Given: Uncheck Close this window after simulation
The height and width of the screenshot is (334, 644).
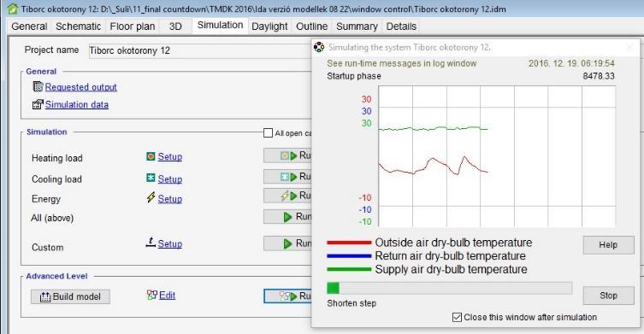Looking at the screenshot, I should coord(457,317).
